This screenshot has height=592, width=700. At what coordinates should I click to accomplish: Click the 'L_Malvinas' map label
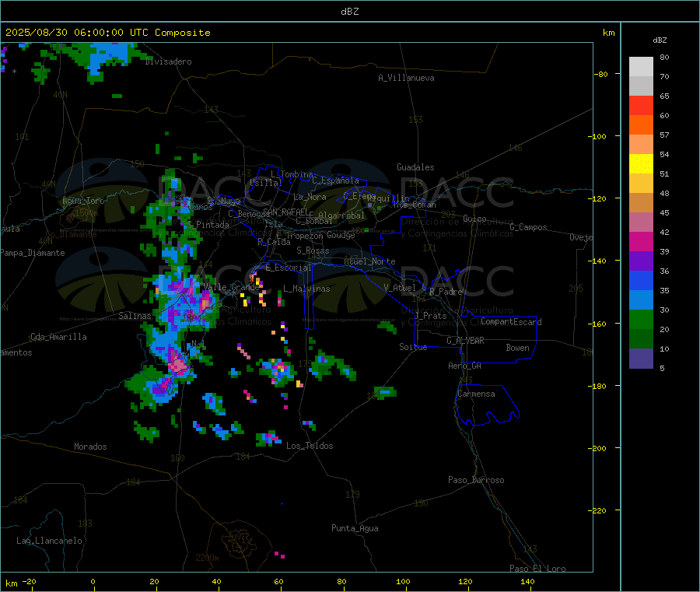point(306,289)
